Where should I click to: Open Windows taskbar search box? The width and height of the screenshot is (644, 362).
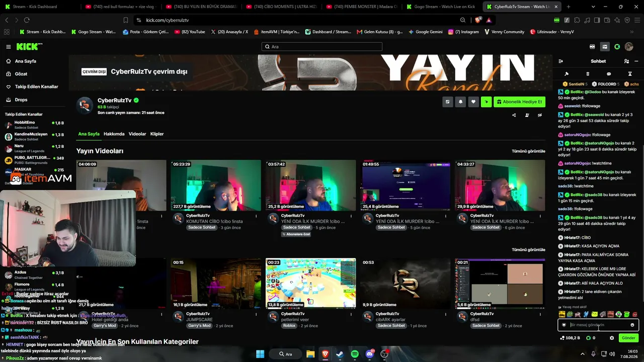pyautogui.click(x=285, y=354)
